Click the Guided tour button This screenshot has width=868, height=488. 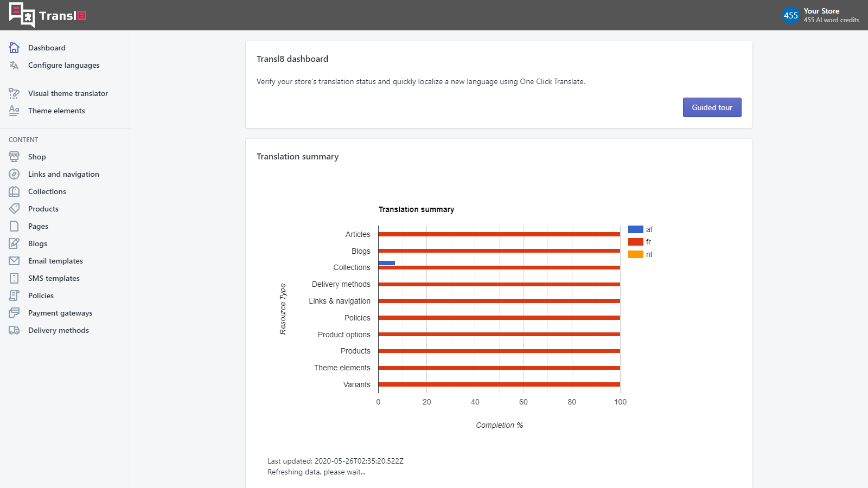[712, 107]
